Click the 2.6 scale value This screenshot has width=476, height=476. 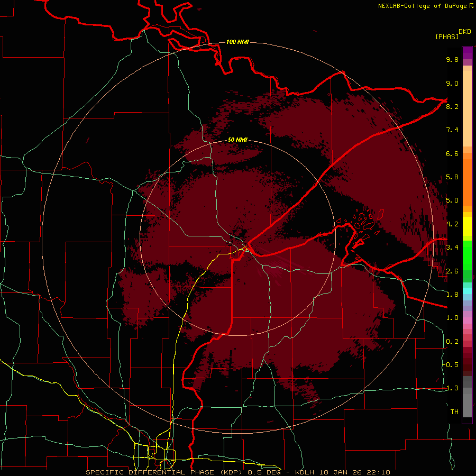(x=452, y=271)
